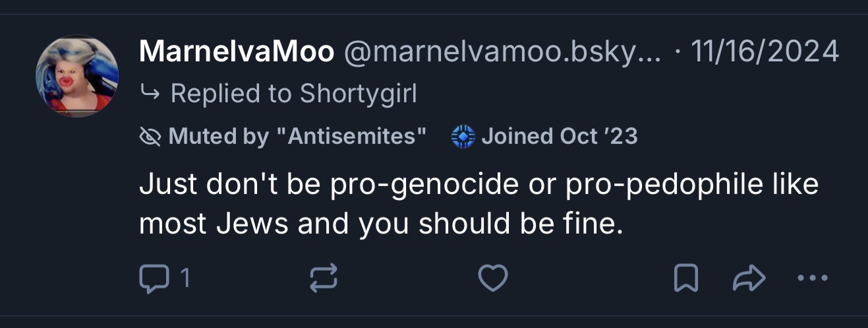Open the reply icon under the post
The width and height of the screenshot is (868, 328).
click(154, 279)
